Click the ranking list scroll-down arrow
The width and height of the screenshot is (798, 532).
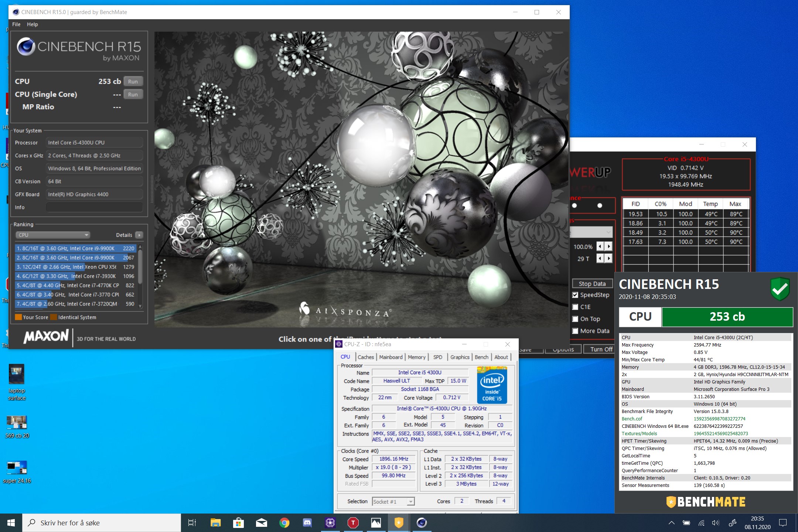tap(140, 306)
